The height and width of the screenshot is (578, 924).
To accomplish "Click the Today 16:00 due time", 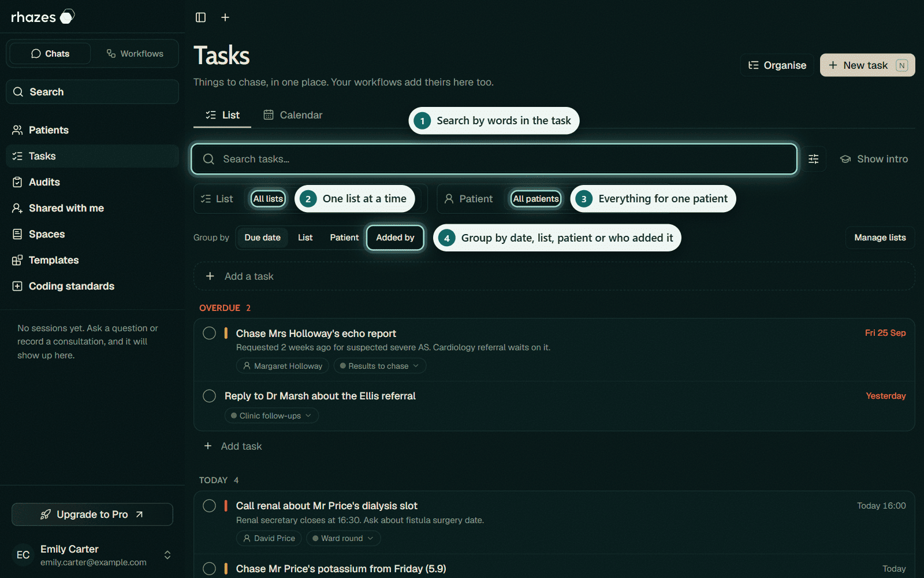I will (x=881, y=506).
